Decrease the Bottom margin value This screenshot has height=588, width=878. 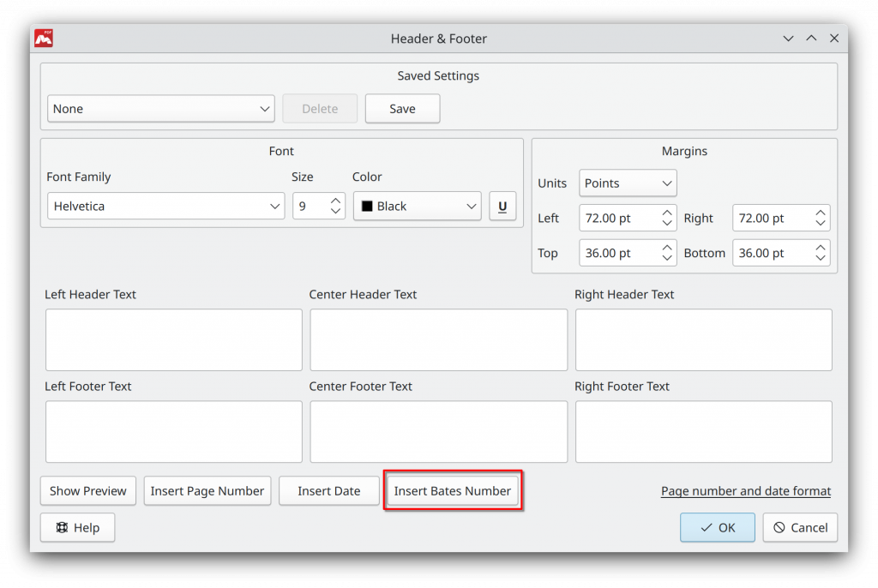821,259
